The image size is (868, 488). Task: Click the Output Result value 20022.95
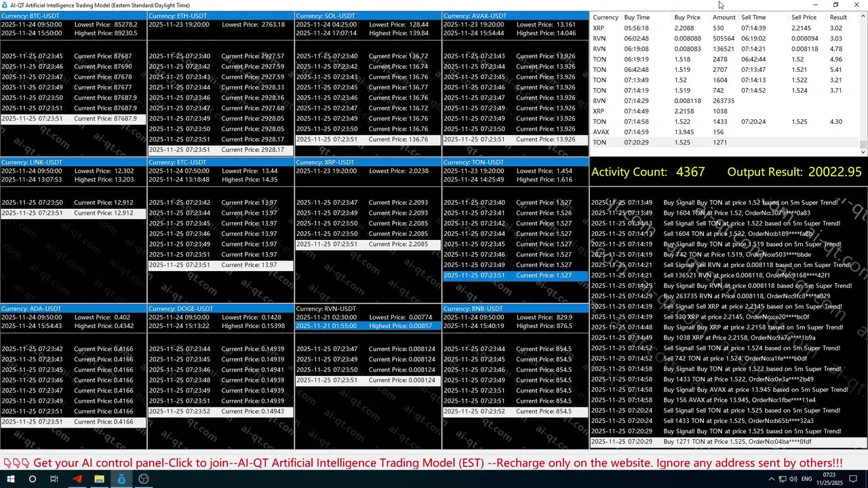pyautogui.click(x=835, y=172)
